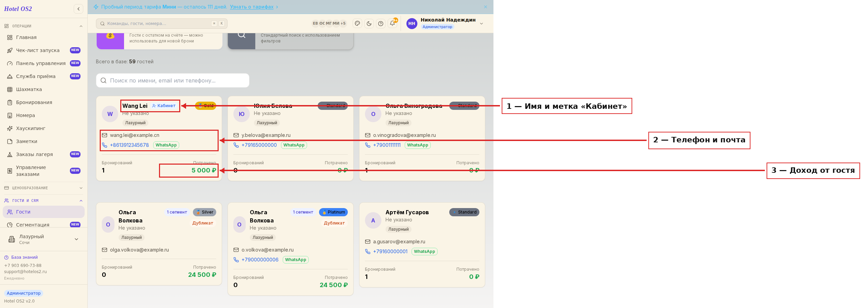Click the Заказы лагеря tent icon

click(x=10, y=154)
